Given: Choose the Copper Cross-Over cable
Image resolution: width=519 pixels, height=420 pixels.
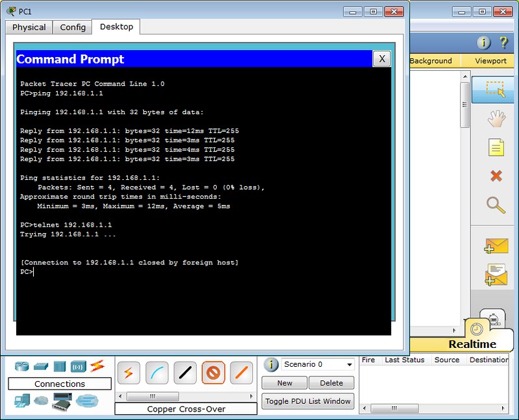Looking at the screenshot, I should [213, 373].
